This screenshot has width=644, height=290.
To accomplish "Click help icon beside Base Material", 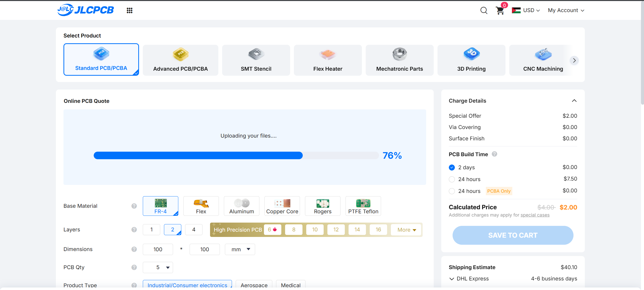I will (134, 206).
